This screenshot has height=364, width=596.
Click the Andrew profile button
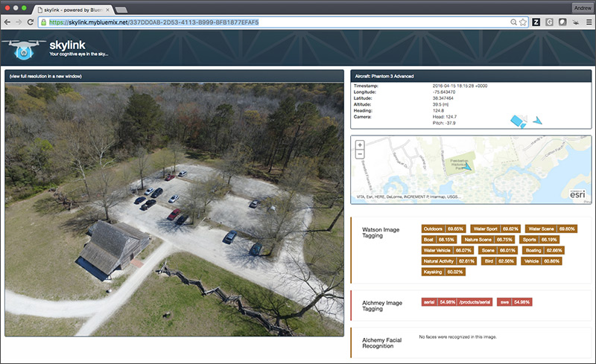tap(583, 8)
